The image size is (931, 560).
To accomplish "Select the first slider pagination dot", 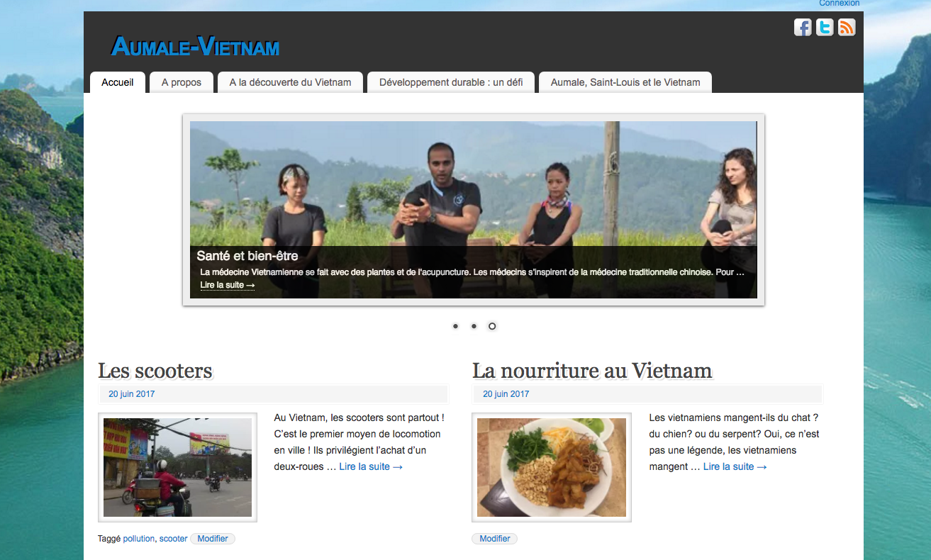I will [x=455, y=326].
